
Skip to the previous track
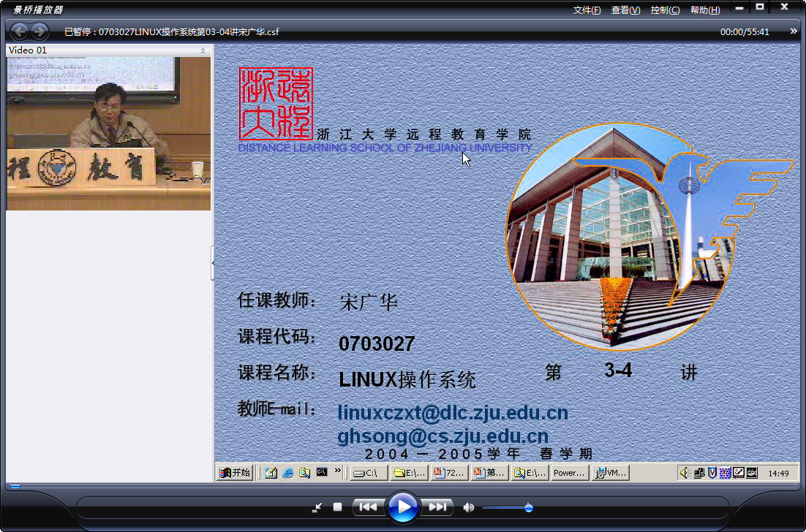pyautogui.click(x=368, y=507)
